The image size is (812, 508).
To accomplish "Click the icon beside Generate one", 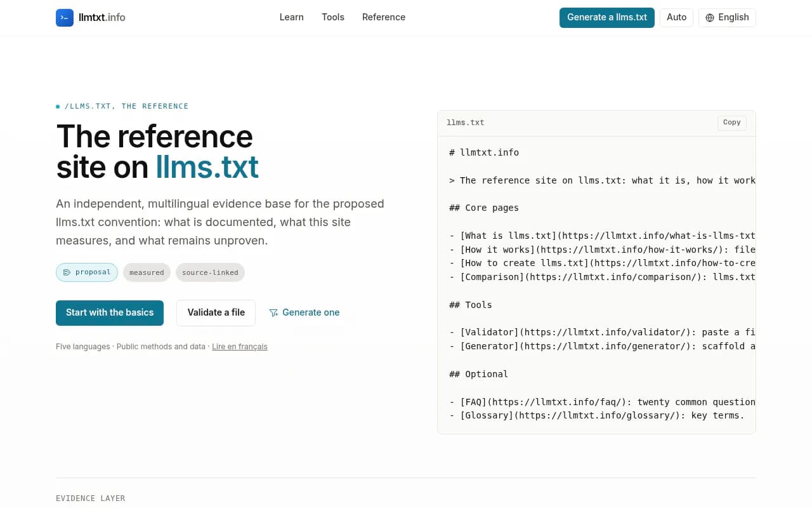I will [x=273, y=312].
